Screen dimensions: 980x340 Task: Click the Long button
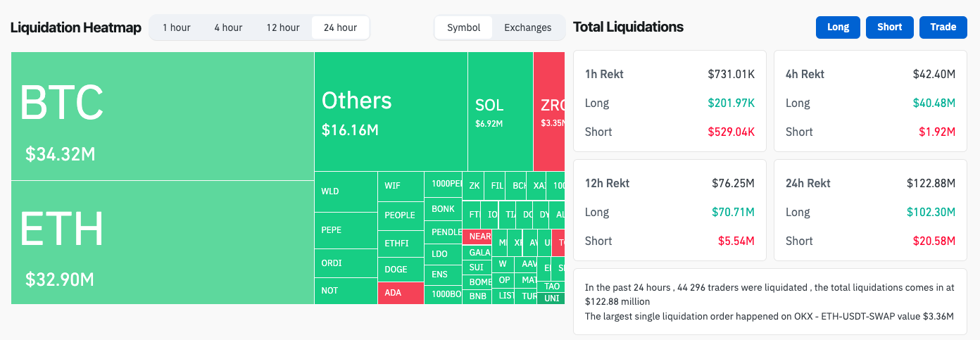click(x=838, y=27)
